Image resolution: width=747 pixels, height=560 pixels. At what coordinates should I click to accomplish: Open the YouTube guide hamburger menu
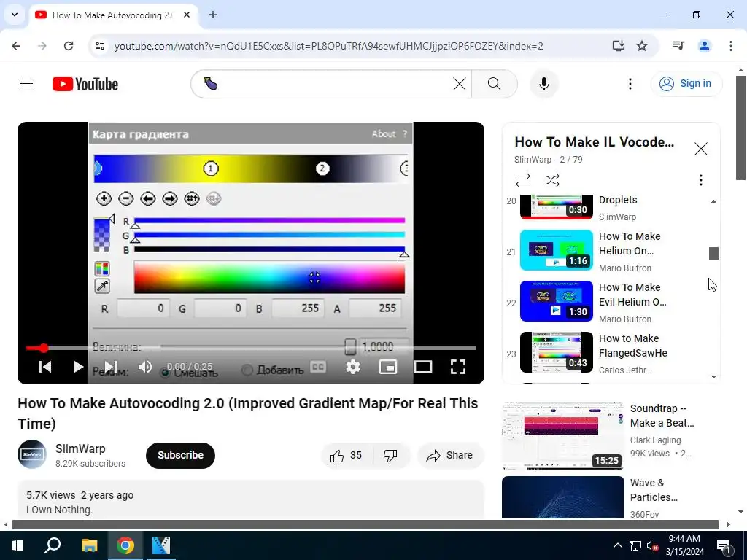(x=26, y=84)
